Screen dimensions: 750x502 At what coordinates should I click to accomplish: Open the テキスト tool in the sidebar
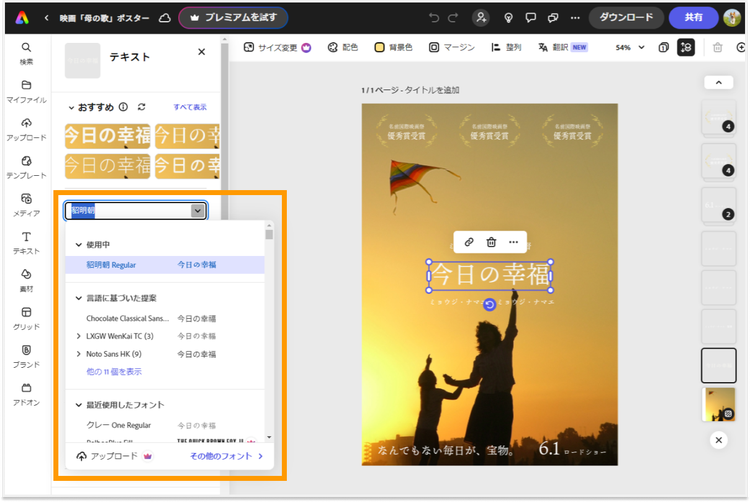tap(26, 242)
